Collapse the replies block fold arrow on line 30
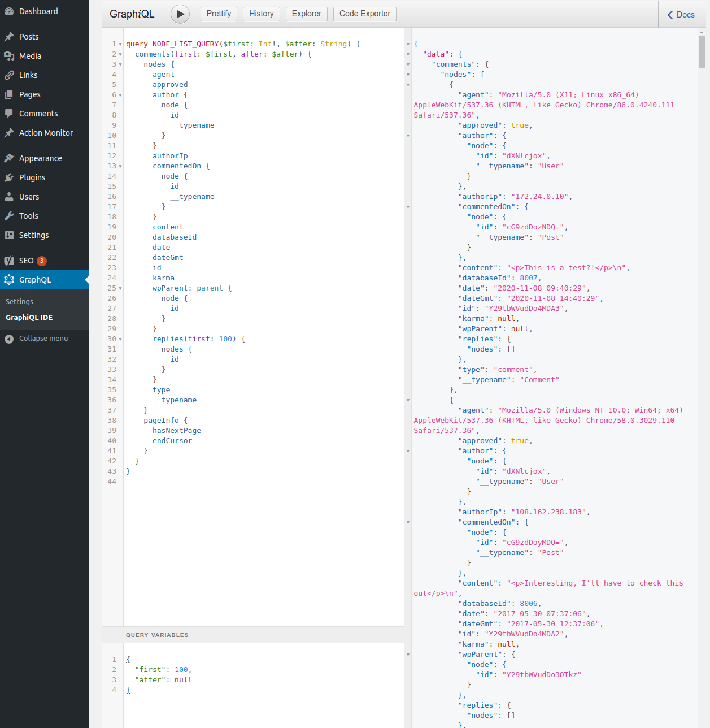 point(120,339)
